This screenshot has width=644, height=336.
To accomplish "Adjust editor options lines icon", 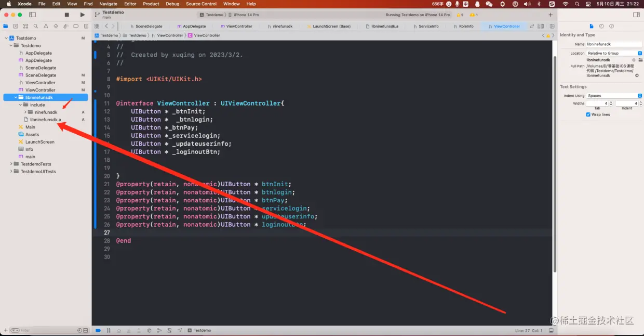I will click(x=540, y=26).
